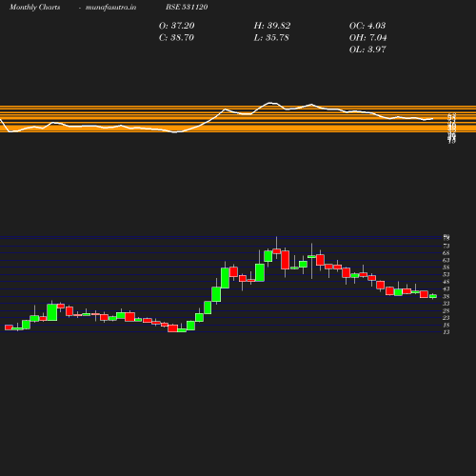Click the 53 price axis label
476x476 pixels.
click(x=446, y=274)
